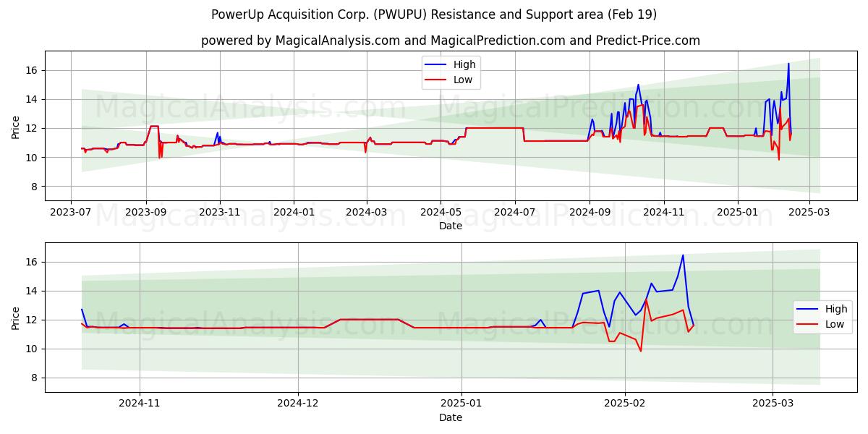Click the '10' price tick on the bottom chart
The width and height of the screenshot is (868, 434).
33,349
